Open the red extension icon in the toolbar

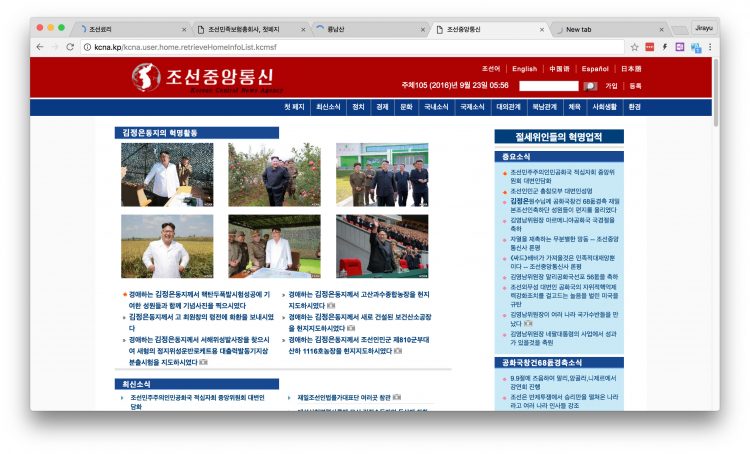click(650, 47)
